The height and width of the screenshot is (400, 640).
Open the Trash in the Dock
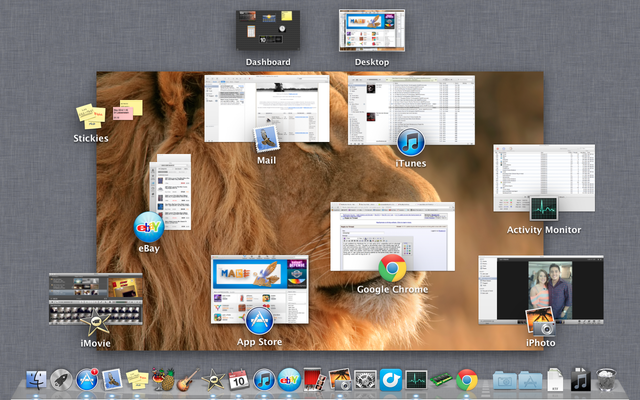tap(606, 380)
